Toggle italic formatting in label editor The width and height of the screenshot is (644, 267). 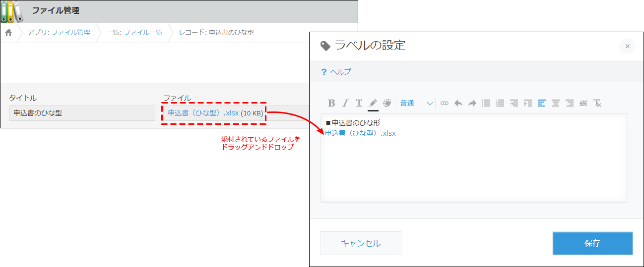[x=345, y=103]
